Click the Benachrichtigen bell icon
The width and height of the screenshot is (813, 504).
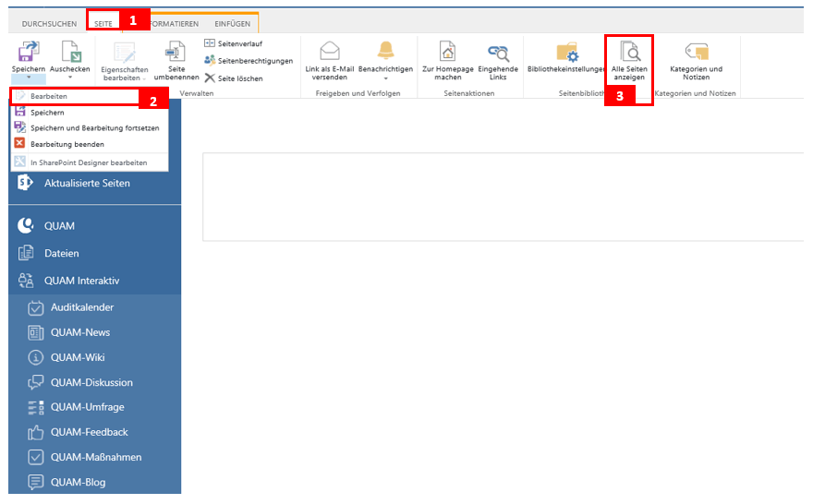coord(385,51)
